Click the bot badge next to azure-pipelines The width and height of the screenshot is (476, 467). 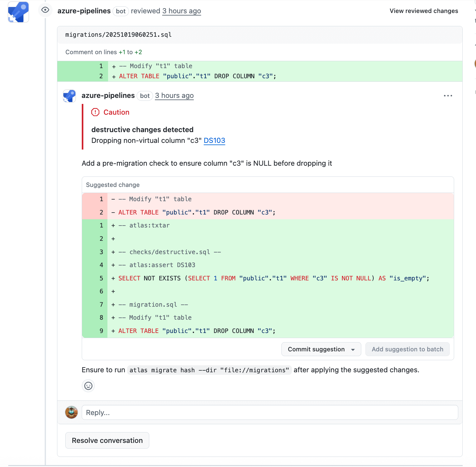point(120,11)
